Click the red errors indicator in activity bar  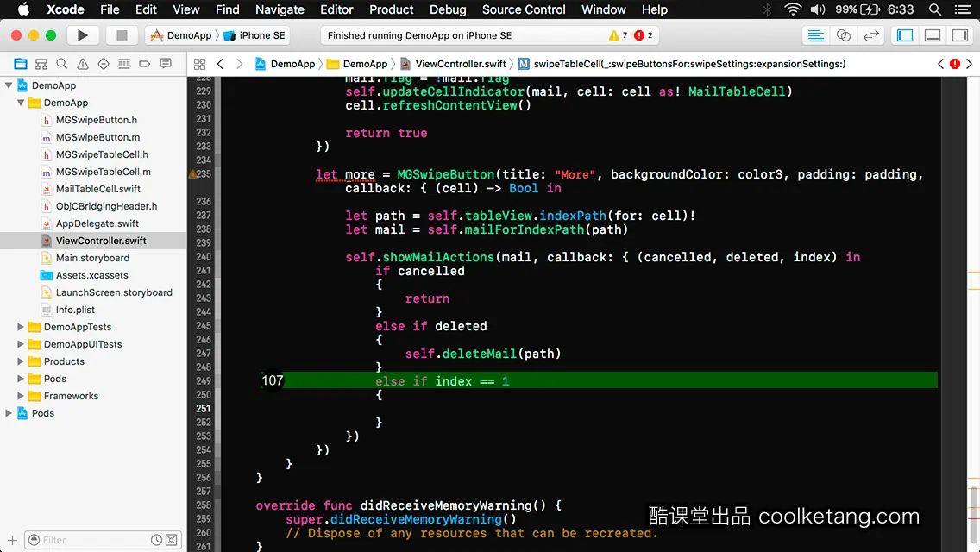pyautogui.click(x=644, y=35)
